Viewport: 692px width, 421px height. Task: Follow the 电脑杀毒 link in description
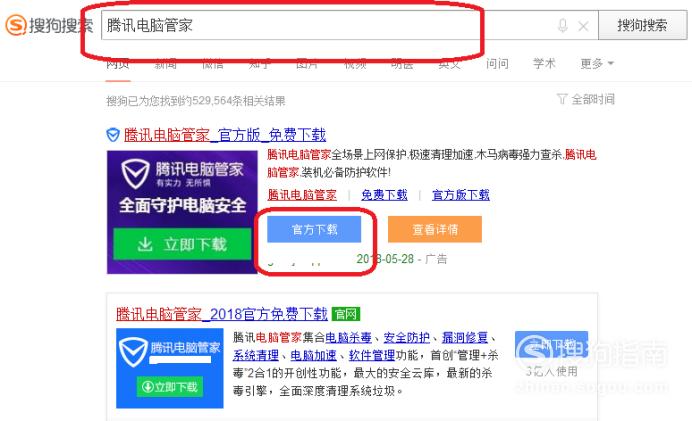[x=348, y=338]
